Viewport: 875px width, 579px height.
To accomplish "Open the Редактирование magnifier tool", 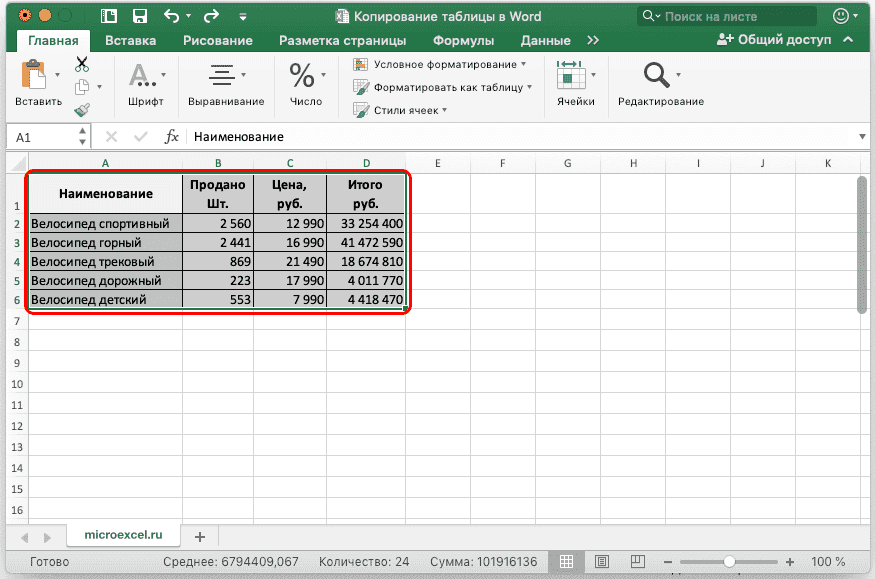I will tap(656, 76).
